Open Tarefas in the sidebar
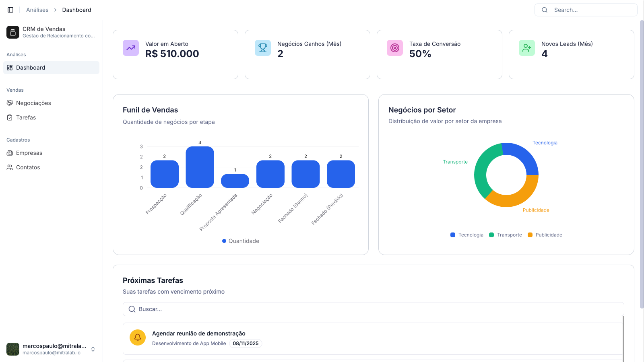644x362 pixels. (x=26, y=117)
